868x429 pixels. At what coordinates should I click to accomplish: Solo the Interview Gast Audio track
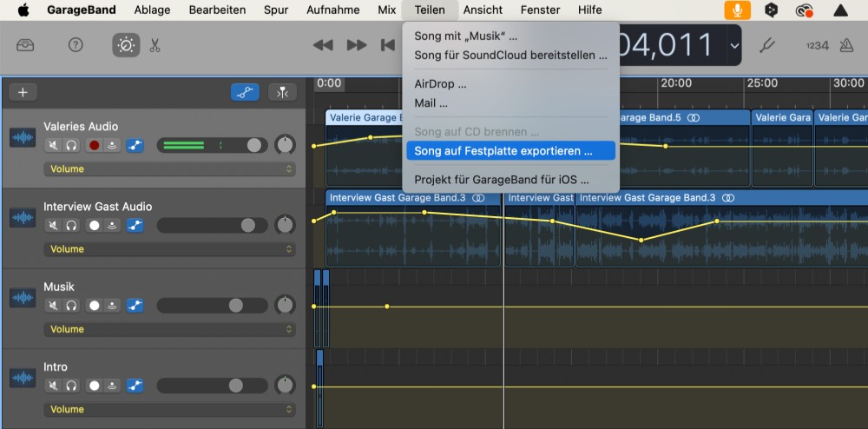pyautogui.click(x=71, y=225)
